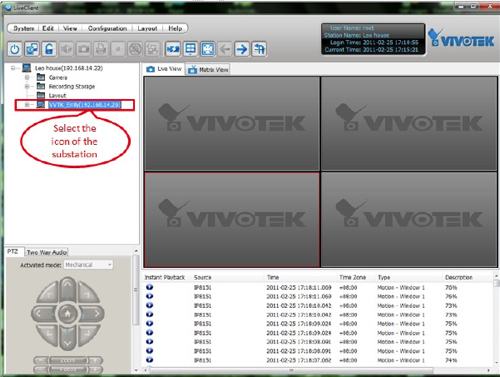The width and height of the screenshot is (500, 377).
Task: Click the blue swap arrows toolbar icon
Action: coord(173,49)
